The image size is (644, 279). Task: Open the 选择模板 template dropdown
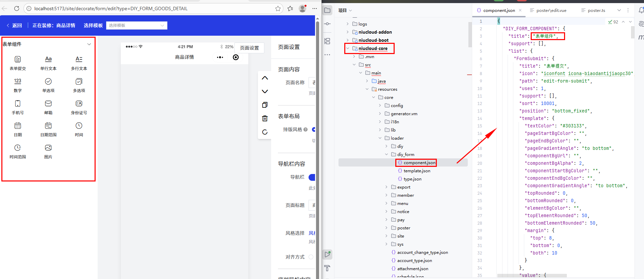coord(136,25)
